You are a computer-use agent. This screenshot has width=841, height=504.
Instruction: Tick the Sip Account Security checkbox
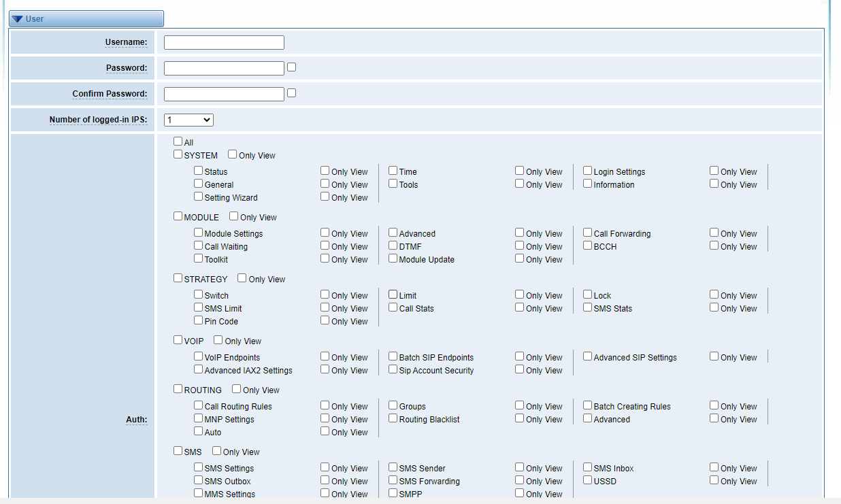(393, 369)
